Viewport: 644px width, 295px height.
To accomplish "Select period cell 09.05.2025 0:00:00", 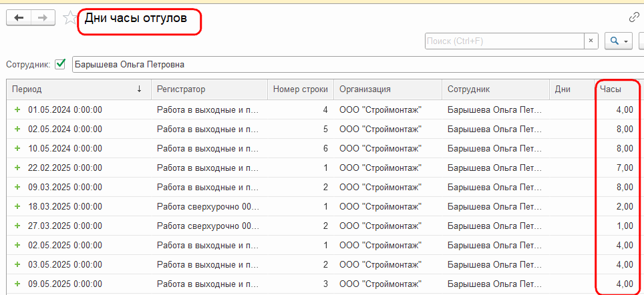I will coord(65,284).
